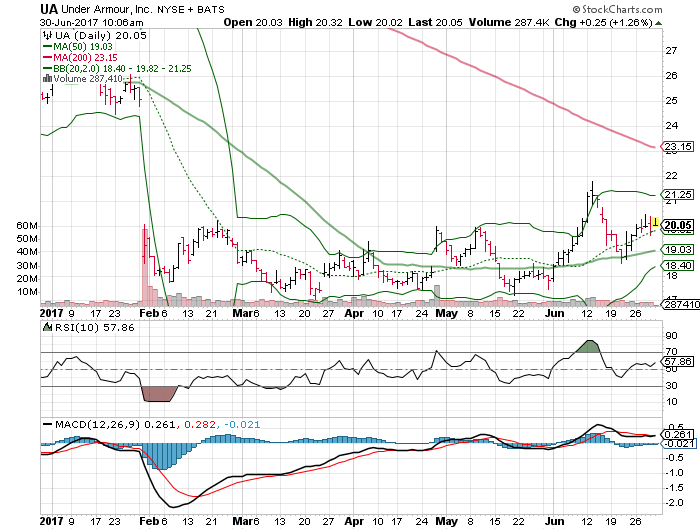This screenshot has width=700, height=530.
Task: Click the green up-arrow beside the change percent
Action: click(658, 23)
